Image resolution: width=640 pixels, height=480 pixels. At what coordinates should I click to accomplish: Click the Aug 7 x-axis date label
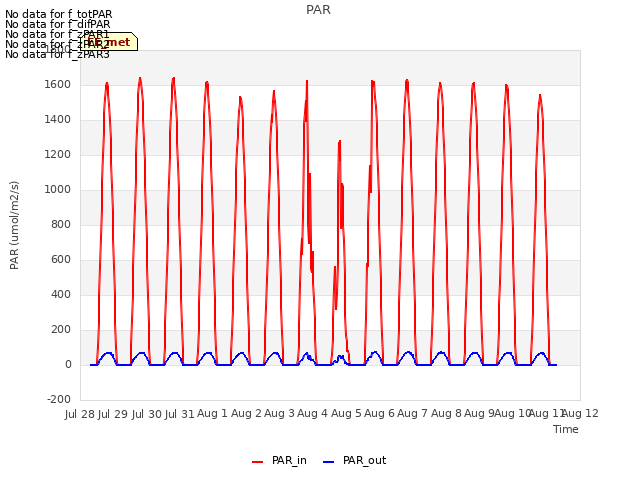point(412,413)
